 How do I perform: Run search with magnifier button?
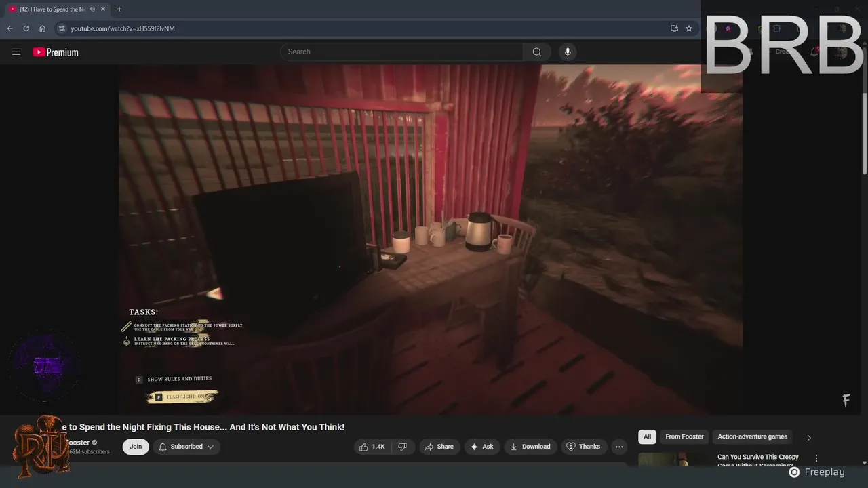(537, 52)
